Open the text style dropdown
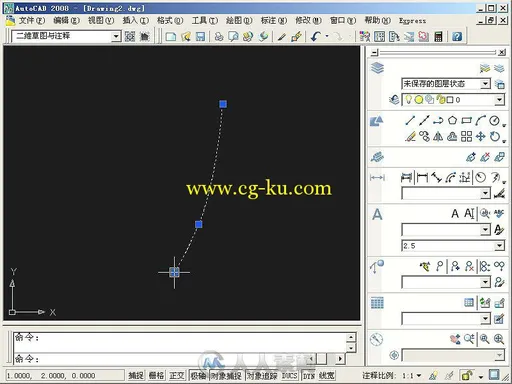 tap(485, 229)
